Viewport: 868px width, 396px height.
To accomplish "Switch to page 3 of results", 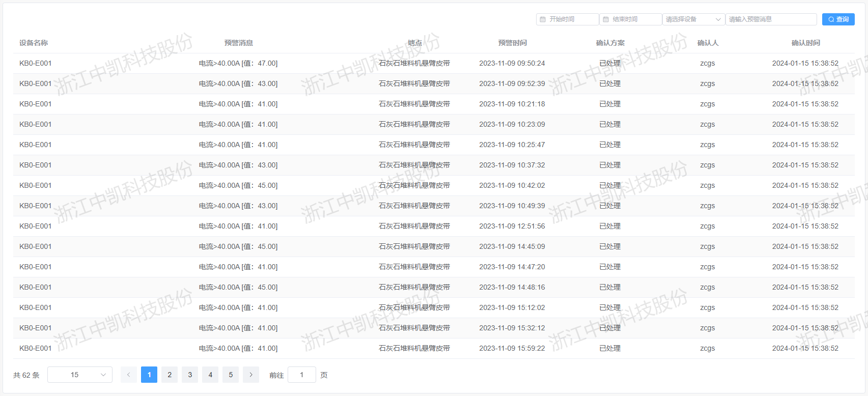I will click(190, 375).
